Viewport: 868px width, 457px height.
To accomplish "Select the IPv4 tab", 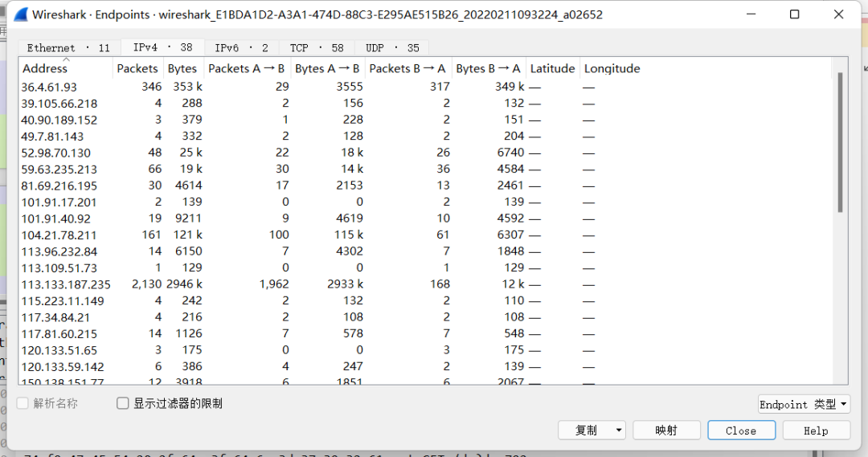I will pyautogui.click(x=162, y=47).
